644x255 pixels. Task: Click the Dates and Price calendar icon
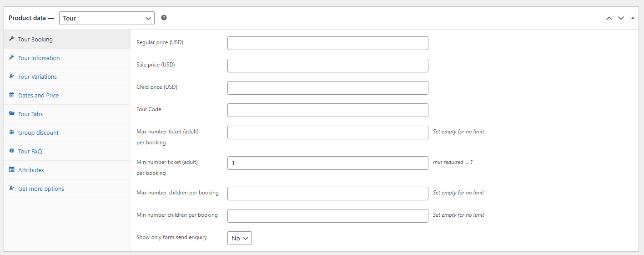click(12, 95)
